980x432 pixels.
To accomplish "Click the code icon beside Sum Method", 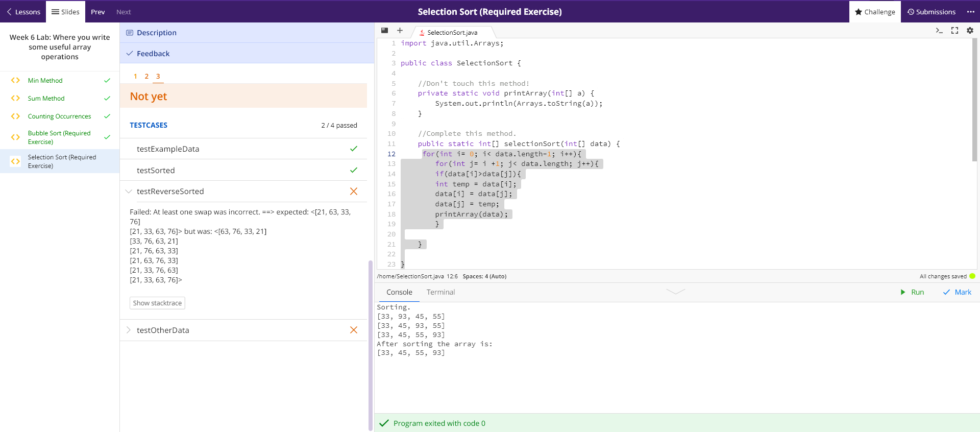I will coord(16,98).
